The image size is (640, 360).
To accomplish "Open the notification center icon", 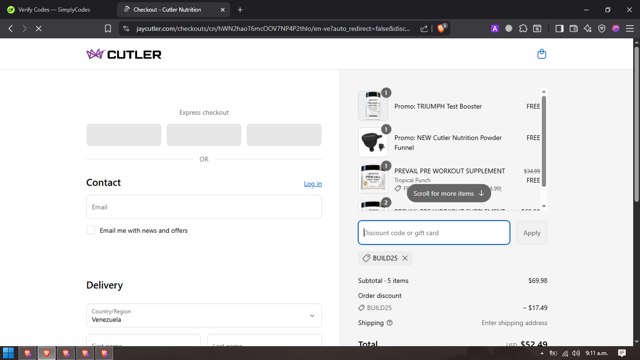I will pyautogui.click(x=622, y=353).
